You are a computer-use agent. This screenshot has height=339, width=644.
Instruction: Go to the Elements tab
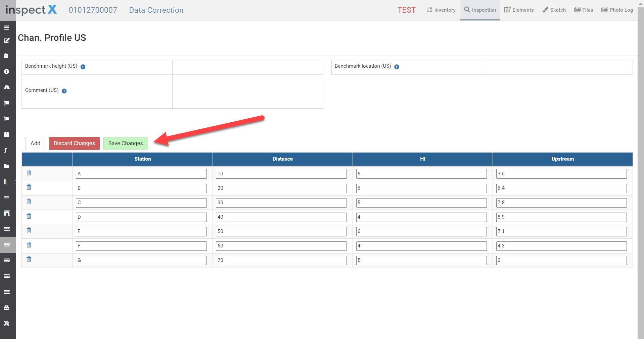[519, 10]
